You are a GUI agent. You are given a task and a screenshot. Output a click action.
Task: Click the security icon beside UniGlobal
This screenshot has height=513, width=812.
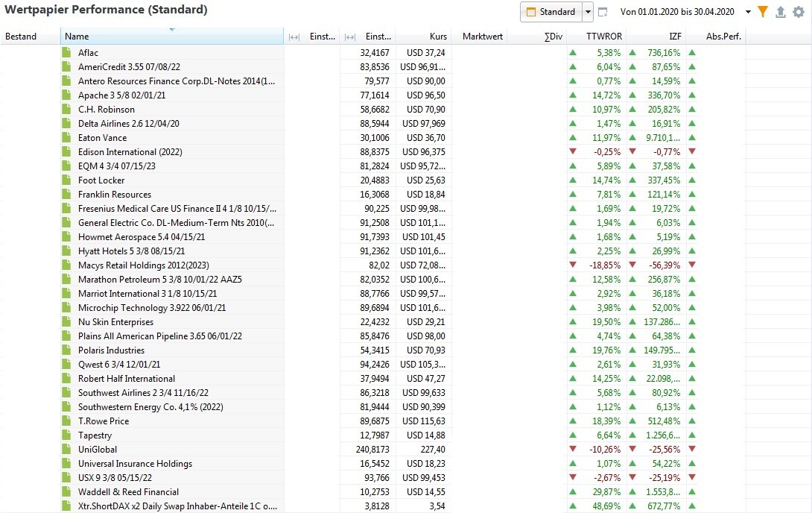[66, 450]
